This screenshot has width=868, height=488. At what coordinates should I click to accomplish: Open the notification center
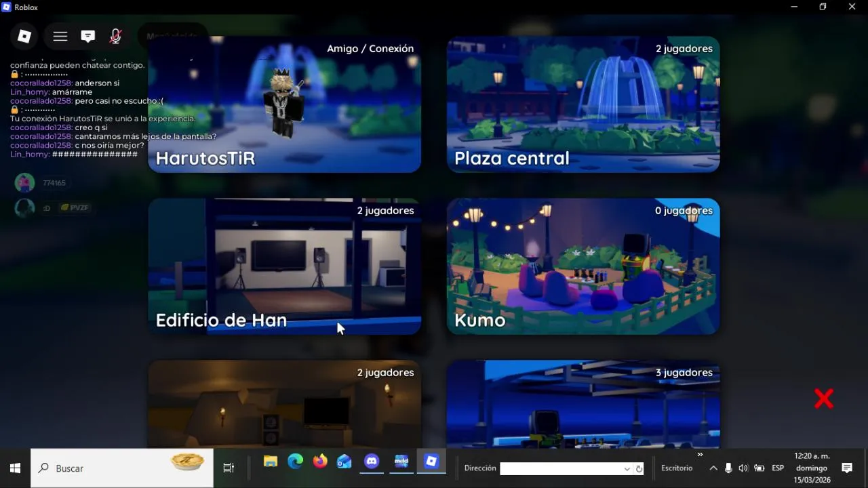tap(847, 468)
